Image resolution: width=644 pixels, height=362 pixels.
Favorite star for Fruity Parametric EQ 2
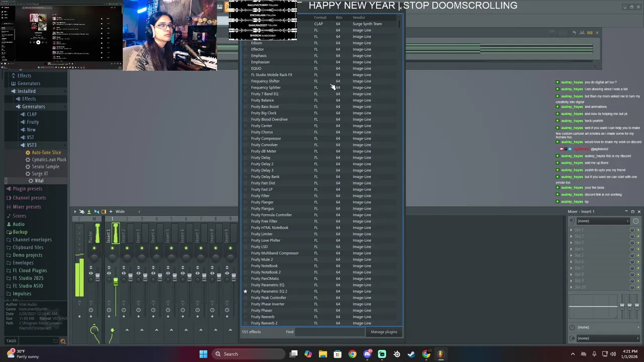[245, 292]
